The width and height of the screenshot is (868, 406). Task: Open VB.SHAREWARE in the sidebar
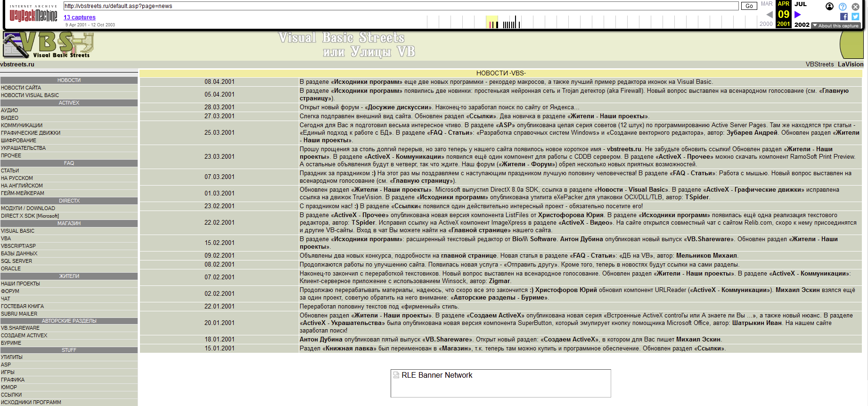click(x=20, y=328)
